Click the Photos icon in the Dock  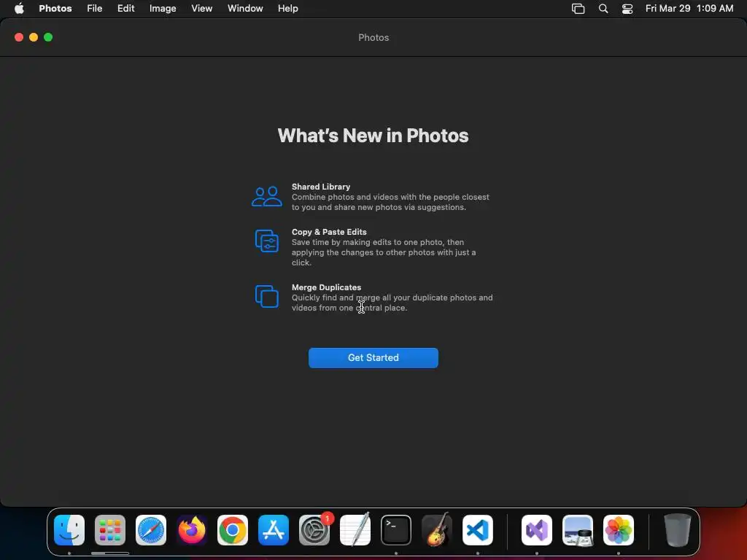tap(619, 530)
